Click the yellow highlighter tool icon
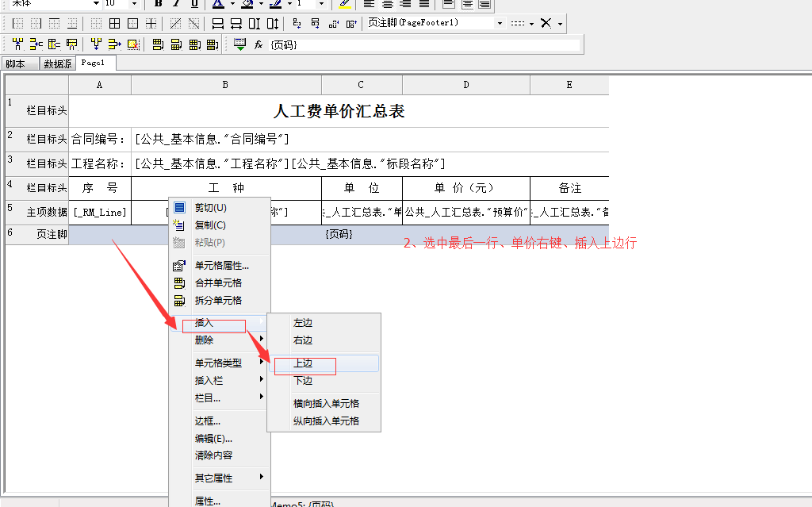Screen dimensions: 812x507 [x=345, y=4]
